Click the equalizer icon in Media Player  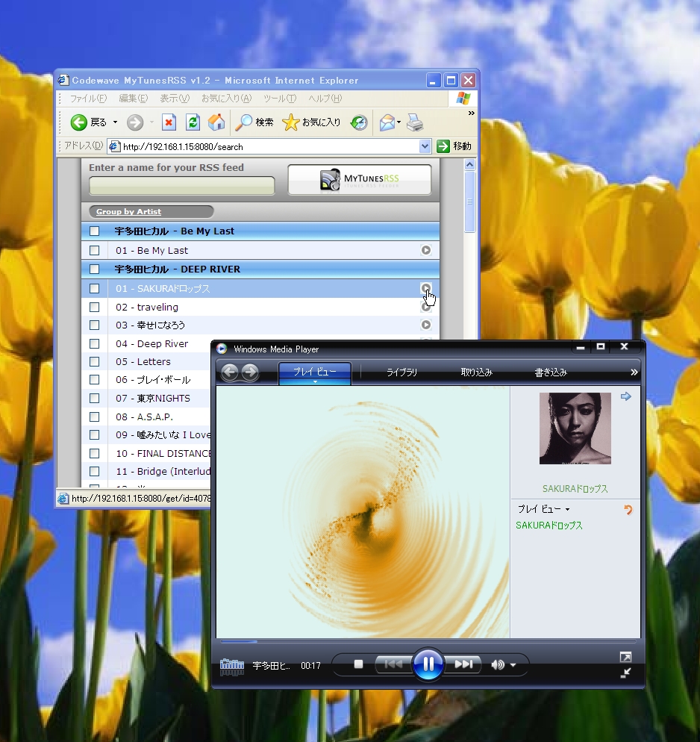pyautogui.click(x=232, y=667)
